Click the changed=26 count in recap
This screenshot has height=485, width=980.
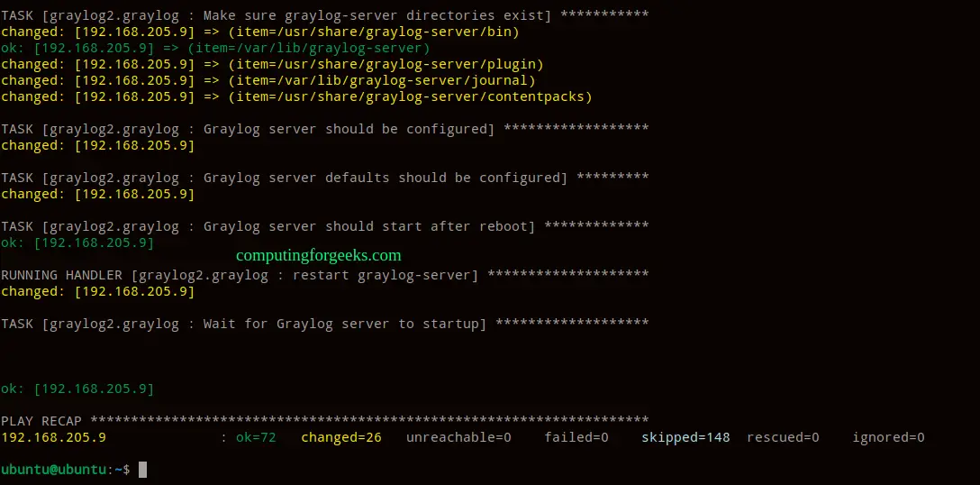click(340, 437)
